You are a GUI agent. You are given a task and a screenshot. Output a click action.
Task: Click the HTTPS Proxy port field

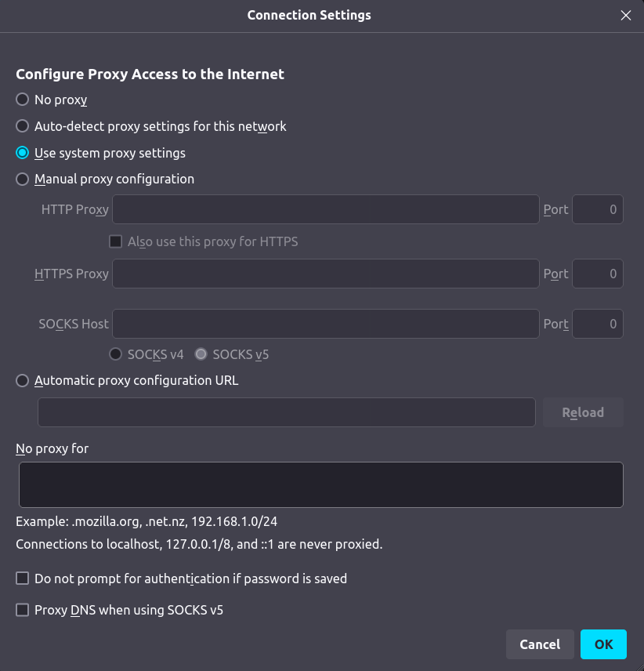coord(598,274)
